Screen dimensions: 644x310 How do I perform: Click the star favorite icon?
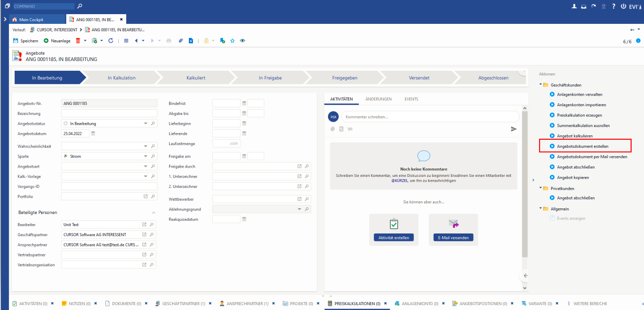pos(232,41)
